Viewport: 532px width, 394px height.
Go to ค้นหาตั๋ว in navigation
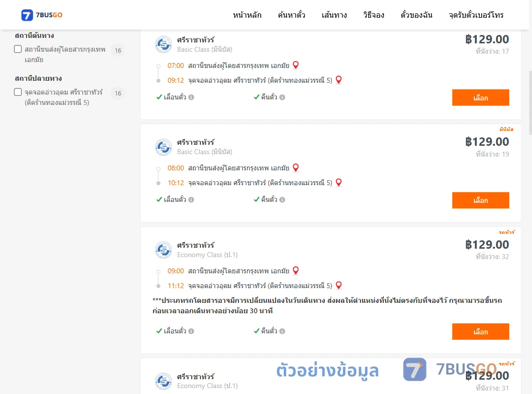292,15
